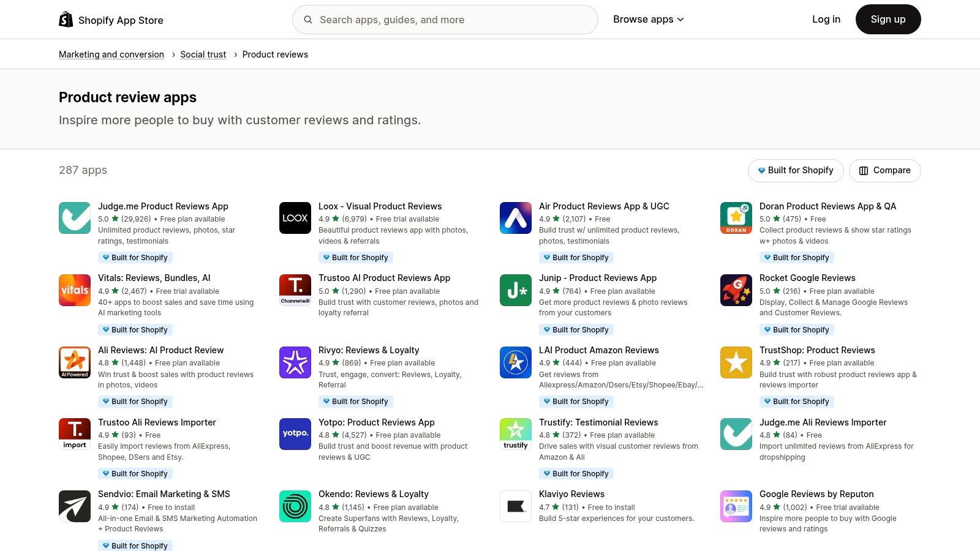Open Yotpo: Product Reviews App link
The image size is (980, 551).
point(377,422)
